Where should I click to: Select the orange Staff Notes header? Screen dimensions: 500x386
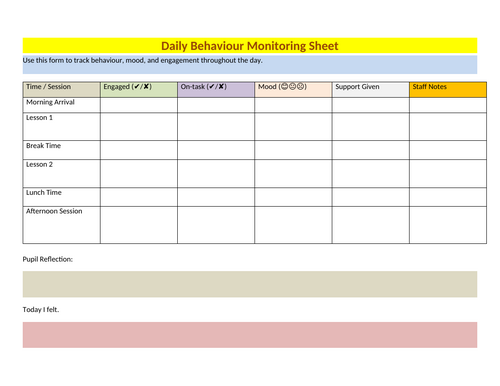(x=448, y=90)
